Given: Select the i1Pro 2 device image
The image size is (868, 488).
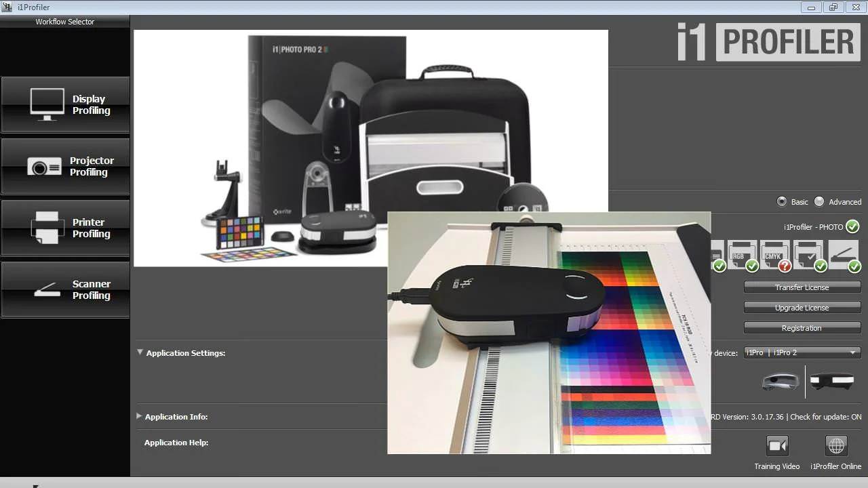Looking at the screenshot, I should point(832,382).
